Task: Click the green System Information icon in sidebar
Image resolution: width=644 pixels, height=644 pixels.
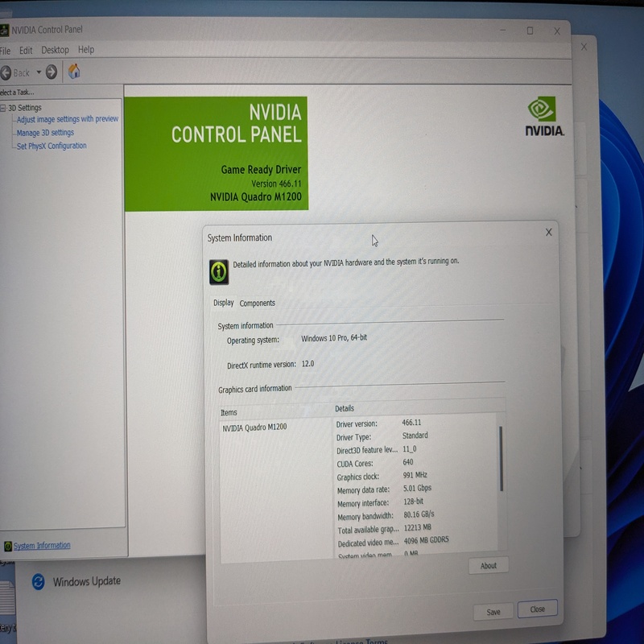Action: (8, 547)
